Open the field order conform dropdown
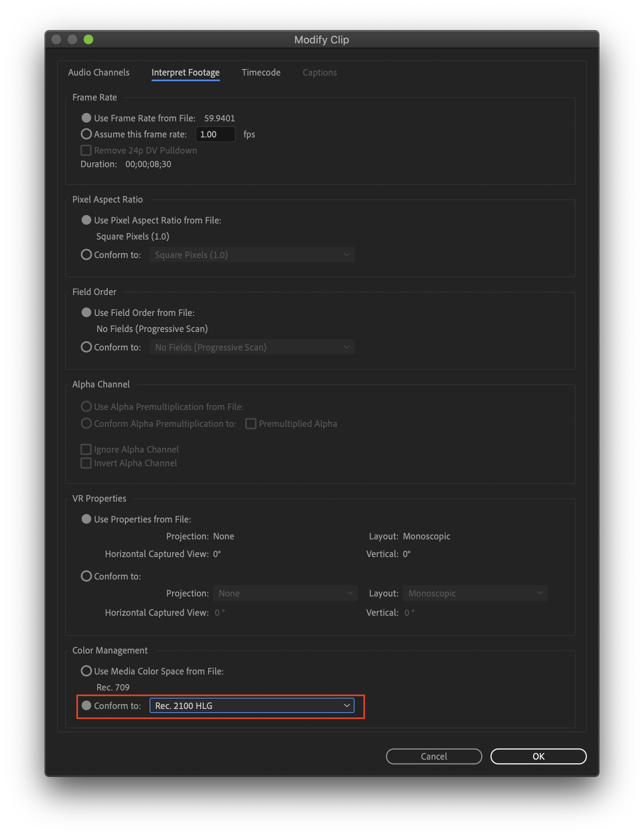This screenshot has height=836, width=644. [x=251, y=347]
